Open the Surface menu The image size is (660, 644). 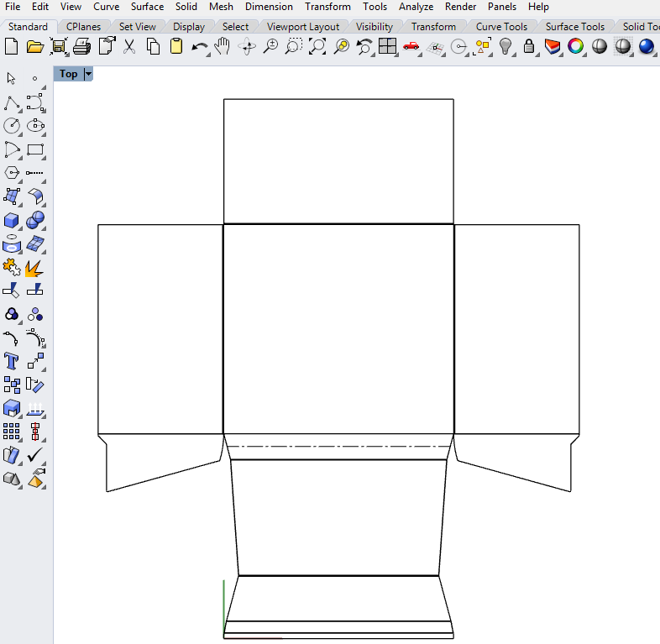click(147, 7)
